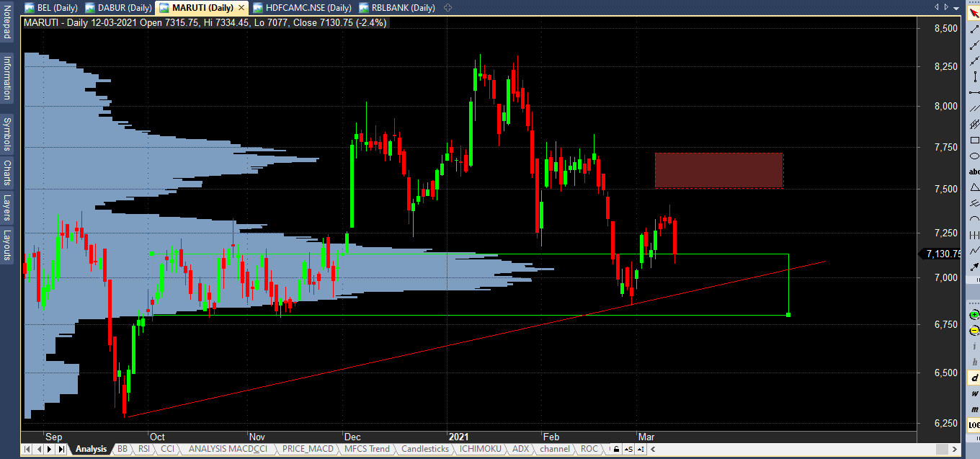Switch chart to monthly 'm' interval
Image resolution: width=980 pixels, height=459 pixels.
[x=974, y=409]
